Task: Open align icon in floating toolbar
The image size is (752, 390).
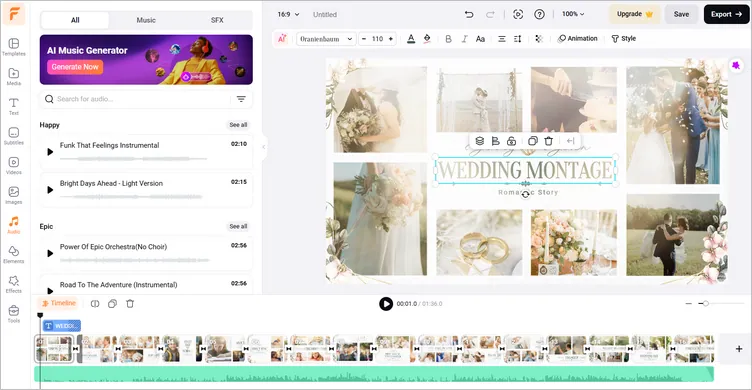Action: [495, 141]
